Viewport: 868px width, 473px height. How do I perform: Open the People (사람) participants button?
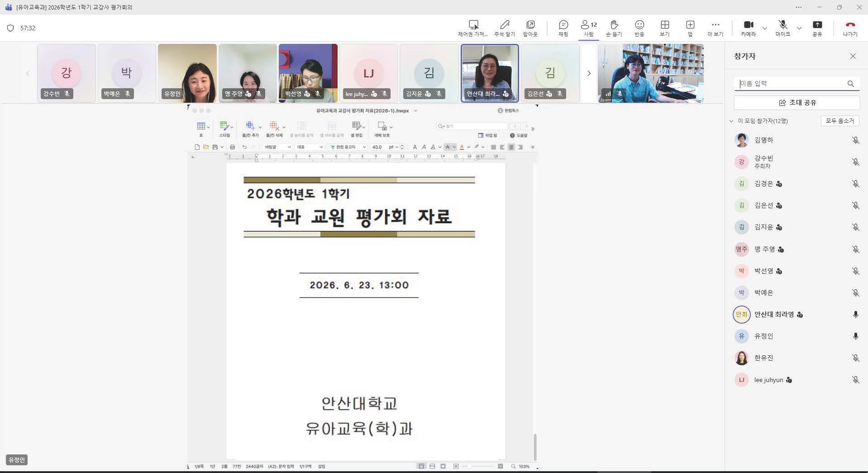(x=588, y=28)
